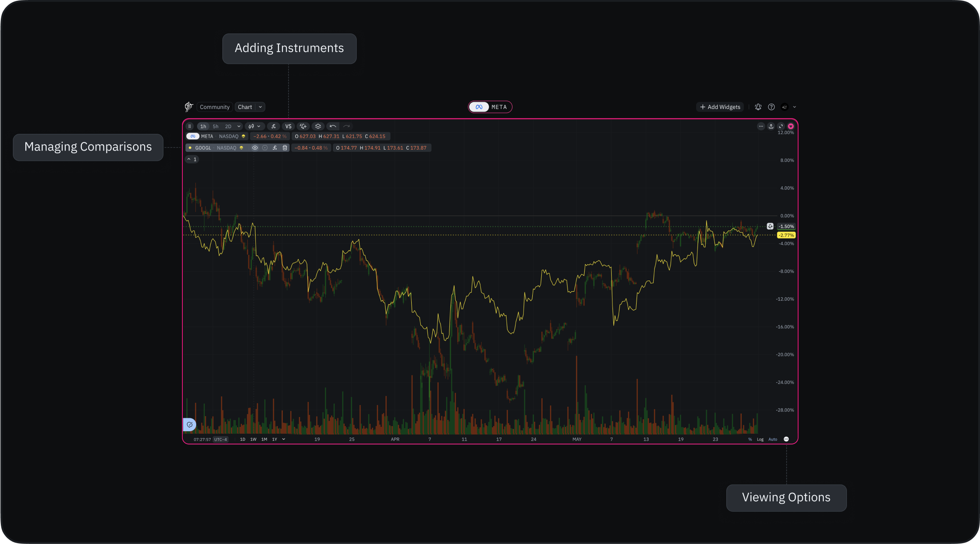The image size is (980, 544).
Task: Open the Community tab
Action: point(215,107)
